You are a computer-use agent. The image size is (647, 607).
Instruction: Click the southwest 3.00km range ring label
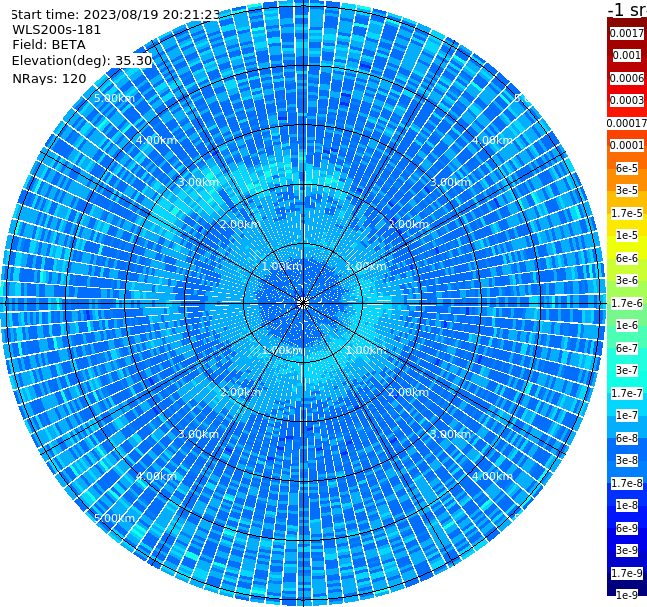[198, 434]
